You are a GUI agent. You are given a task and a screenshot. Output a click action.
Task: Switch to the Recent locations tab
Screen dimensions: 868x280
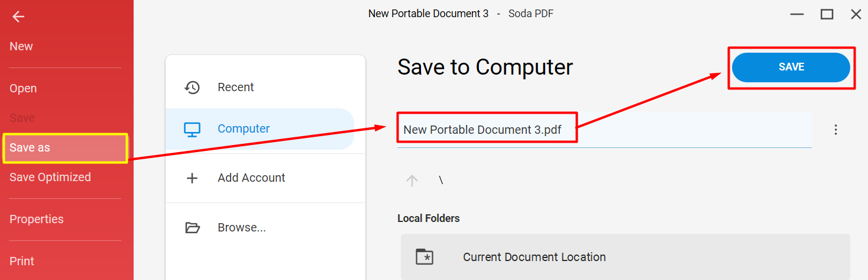point(260,87)
